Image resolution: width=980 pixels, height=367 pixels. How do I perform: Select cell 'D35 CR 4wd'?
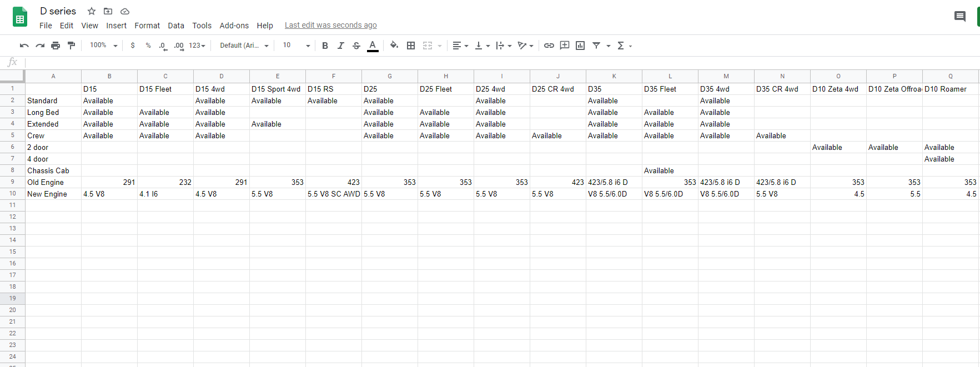pos(782,89)
